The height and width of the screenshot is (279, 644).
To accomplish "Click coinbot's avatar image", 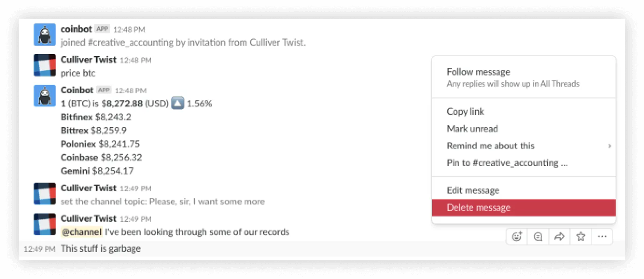I will coord(44,34).
